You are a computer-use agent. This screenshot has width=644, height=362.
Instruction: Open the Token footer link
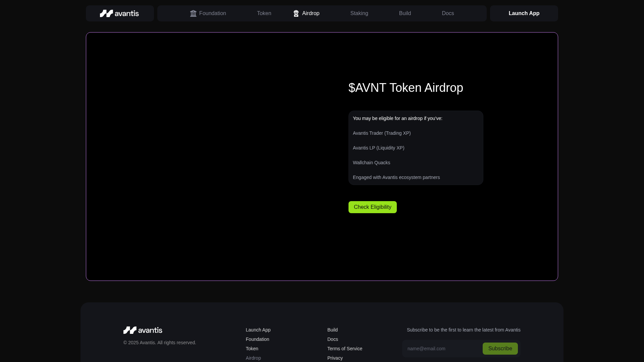click(252, 349)
